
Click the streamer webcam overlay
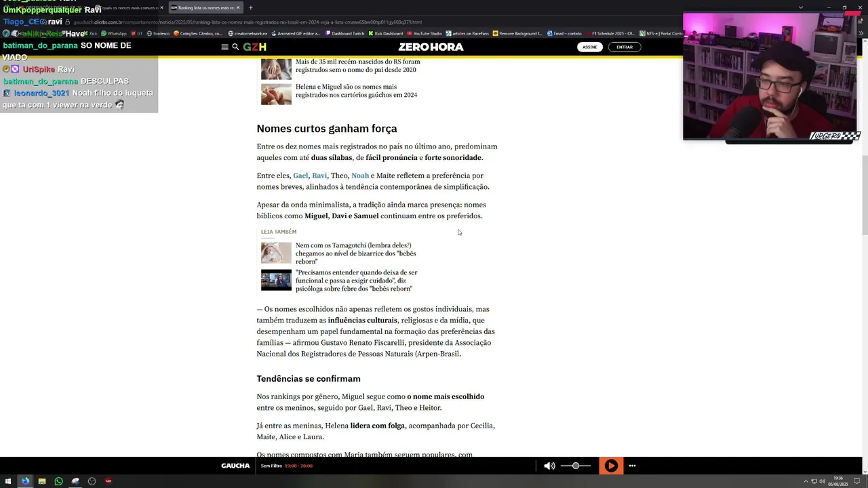coord(771,76)
